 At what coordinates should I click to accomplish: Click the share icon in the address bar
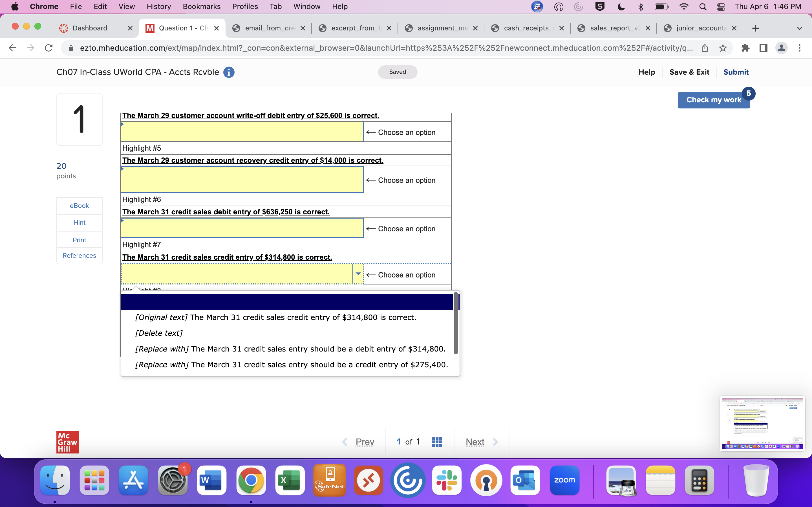[705, 48]
